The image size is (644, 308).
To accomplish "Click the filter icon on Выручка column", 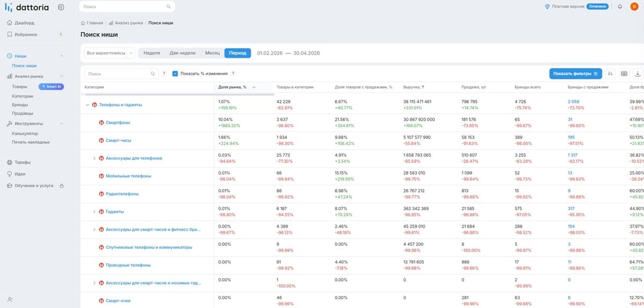I will pyautogui.click(x=422, y=87).
